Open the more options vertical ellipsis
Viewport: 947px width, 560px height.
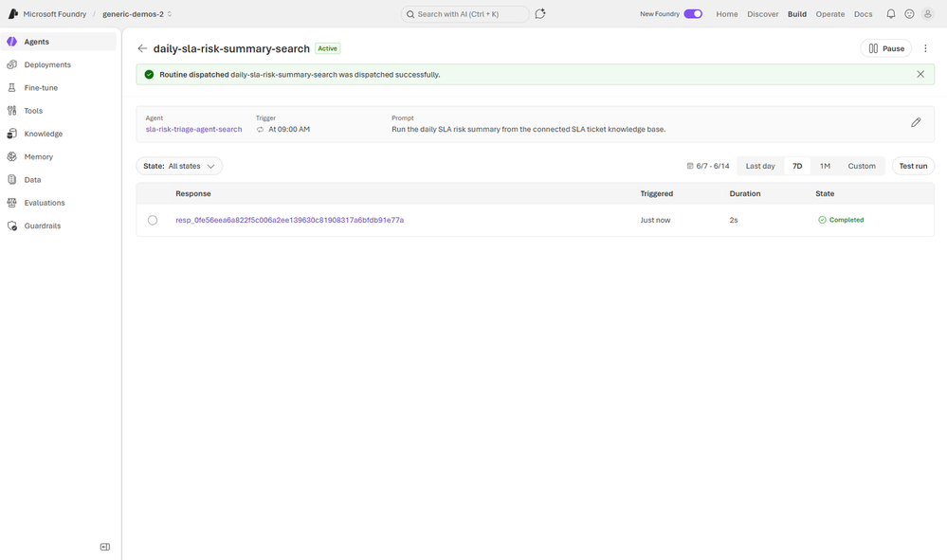[925, 48]
